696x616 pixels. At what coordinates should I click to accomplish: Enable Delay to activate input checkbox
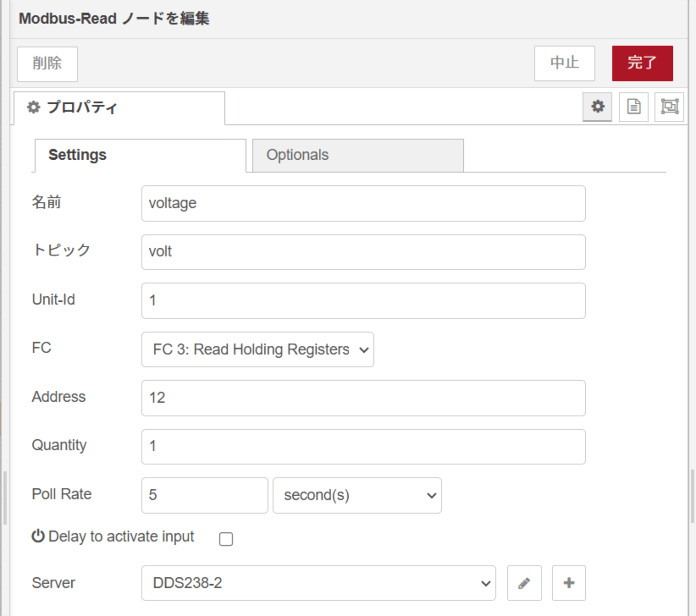tap(226, 539)
